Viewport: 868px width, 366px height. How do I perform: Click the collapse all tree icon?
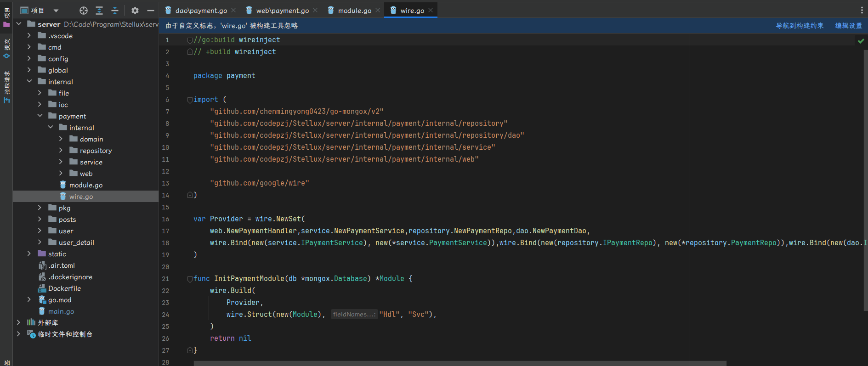115,10
